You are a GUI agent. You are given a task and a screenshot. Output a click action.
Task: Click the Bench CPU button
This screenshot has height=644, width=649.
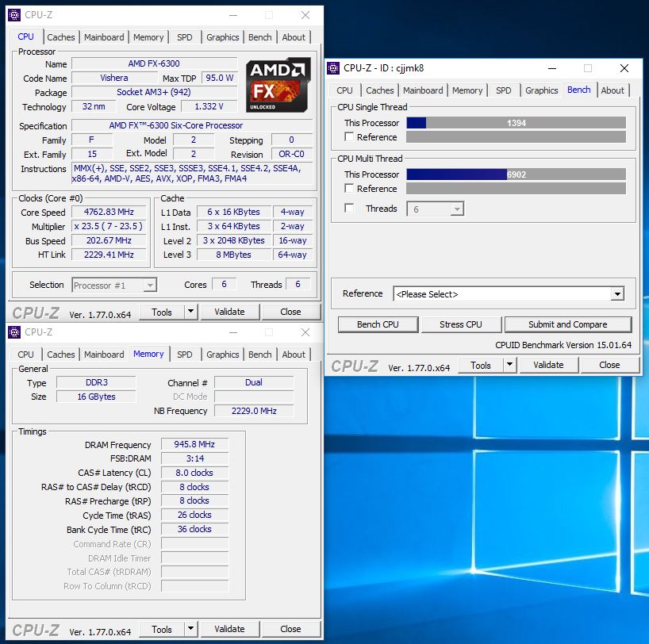tap(378, 324)
